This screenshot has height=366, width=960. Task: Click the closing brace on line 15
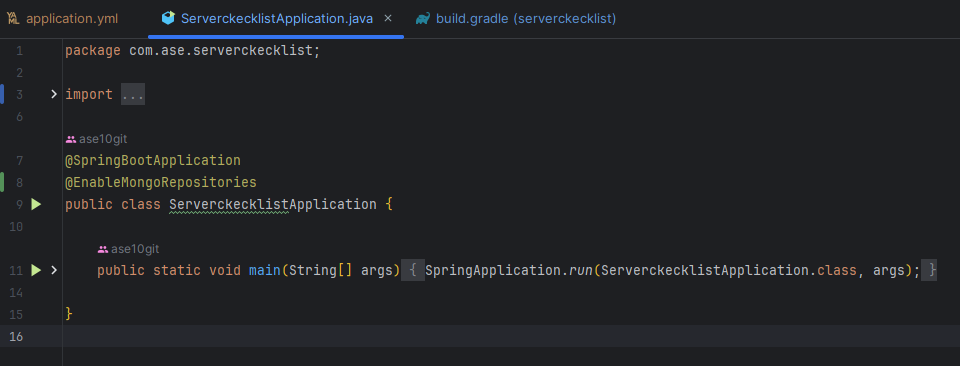tap(69, 314)
